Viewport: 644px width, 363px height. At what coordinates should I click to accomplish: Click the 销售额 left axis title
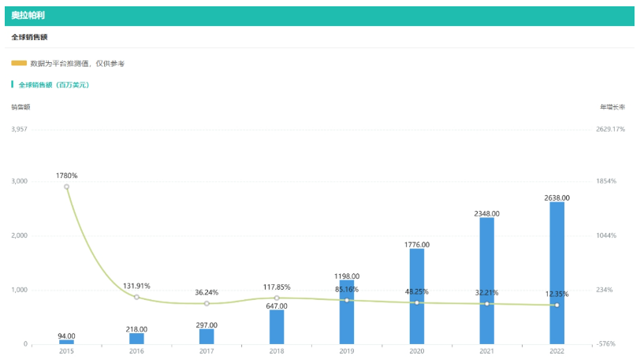tap(20, 107)
